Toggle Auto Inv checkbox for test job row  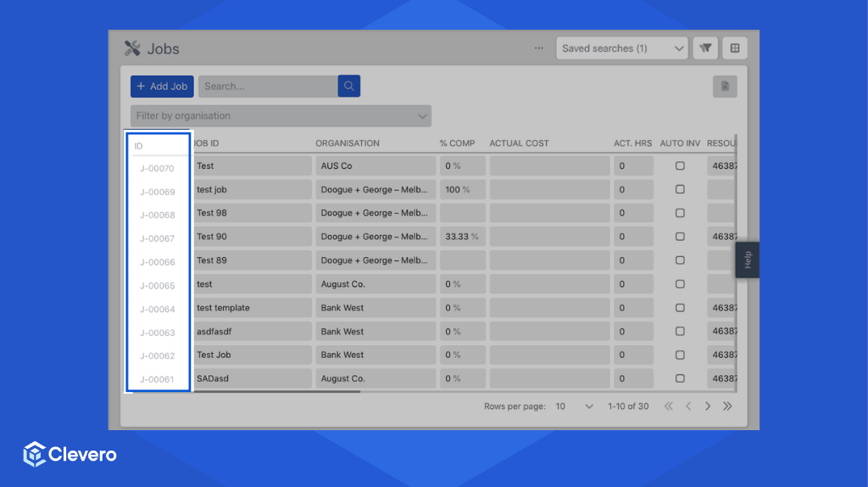click(x=680, y=189)
